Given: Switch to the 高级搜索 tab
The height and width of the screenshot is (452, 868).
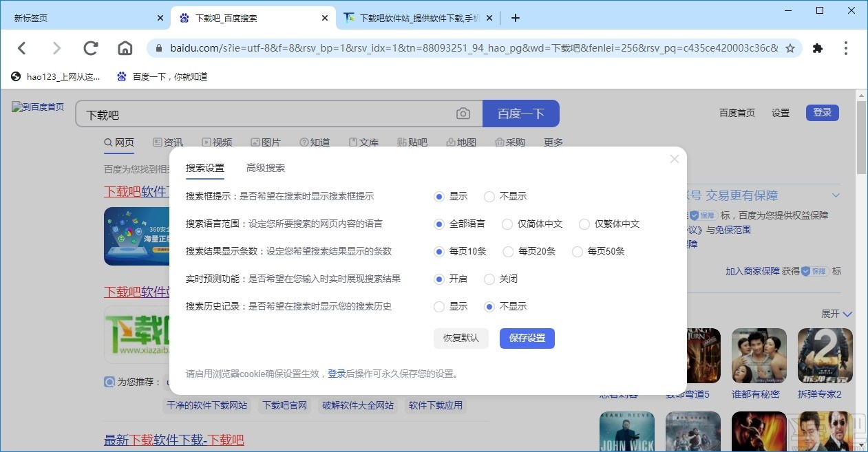Looking at the screenshot, I should click(x=265, y=167).
